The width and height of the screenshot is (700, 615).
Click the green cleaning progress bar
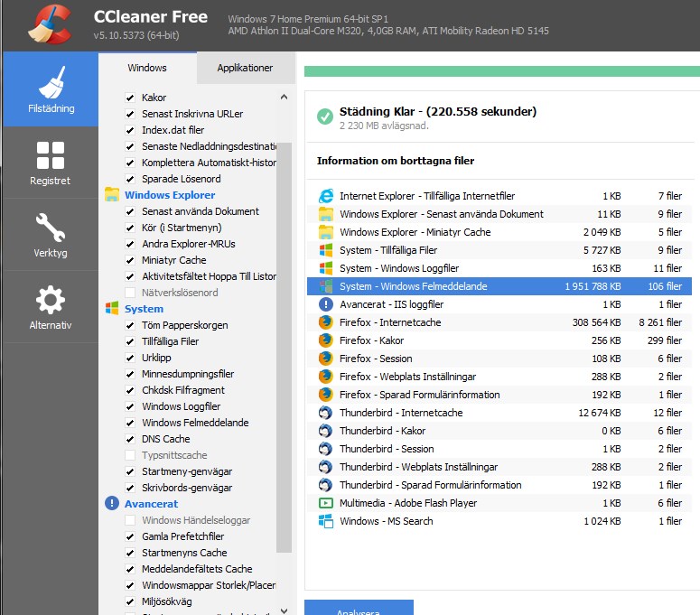(502, 71)
